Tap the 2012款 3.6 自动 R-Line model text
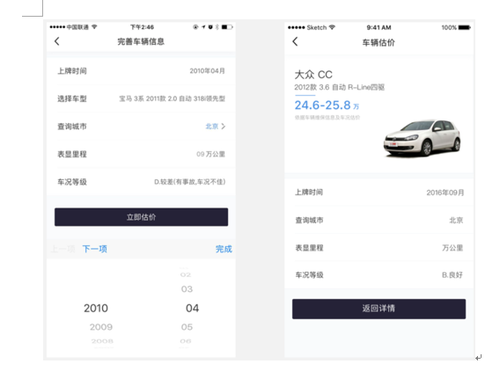Viewport: 500px width, 371px height. (339, 87)
